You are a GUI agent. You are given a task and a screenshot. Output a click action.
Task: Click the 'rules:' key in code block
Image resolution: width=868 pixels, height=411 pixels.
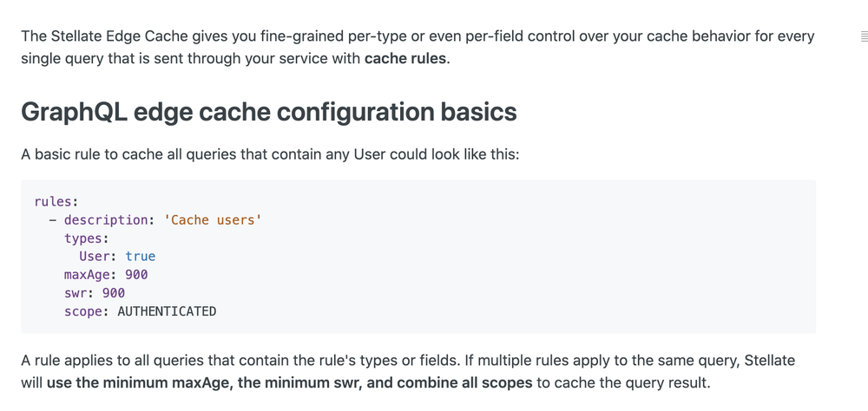56,201
